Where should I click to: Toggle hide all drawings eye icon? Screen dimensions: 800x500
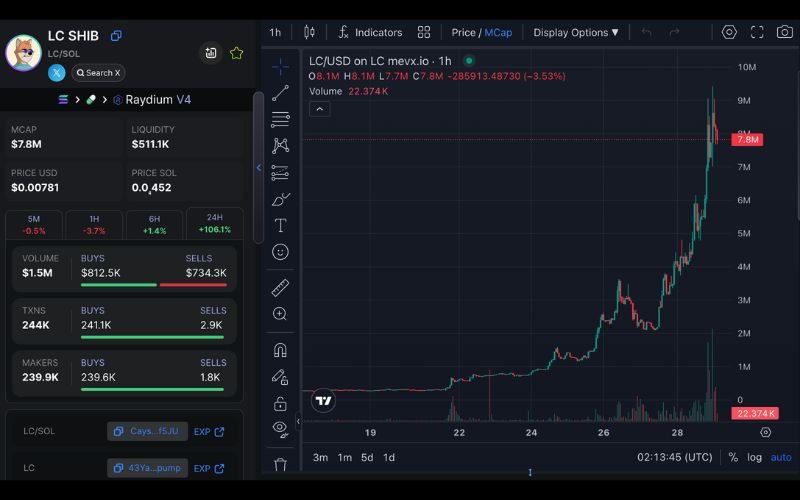coord(280,429)
